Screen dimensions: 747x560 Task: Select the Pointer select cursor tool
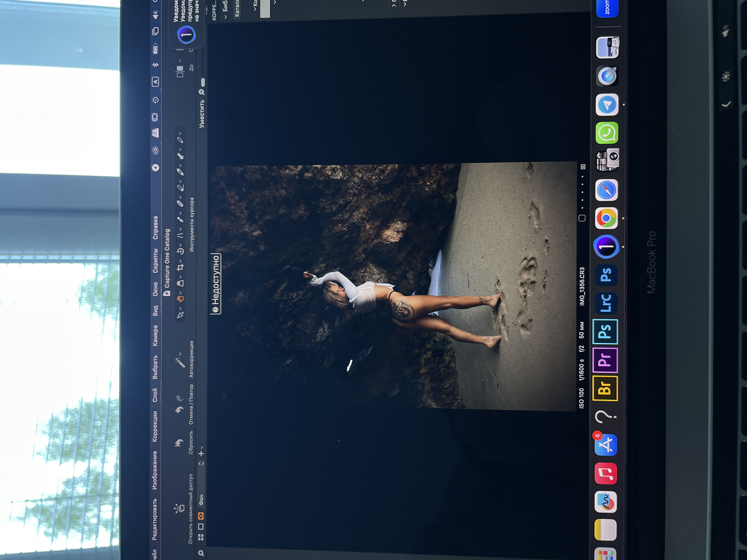(x=180, y=315)
